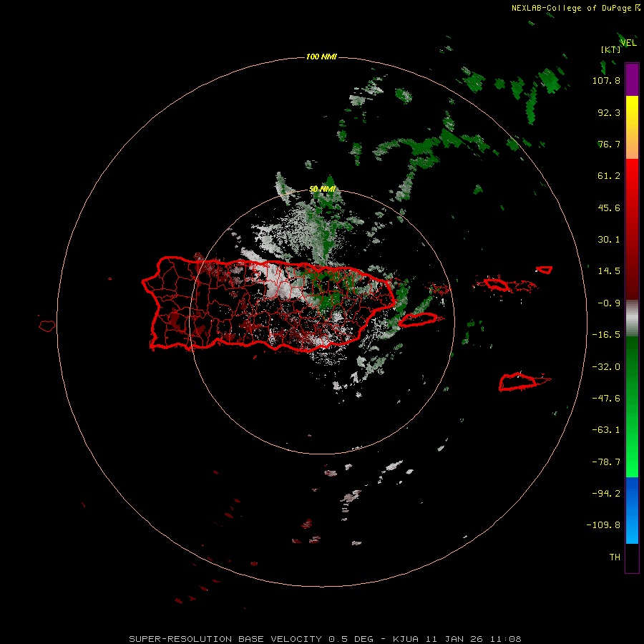Screen dimensions: 644x644
Task: Pick the purple segment of the color bar
Action: [x=632, y=79]
